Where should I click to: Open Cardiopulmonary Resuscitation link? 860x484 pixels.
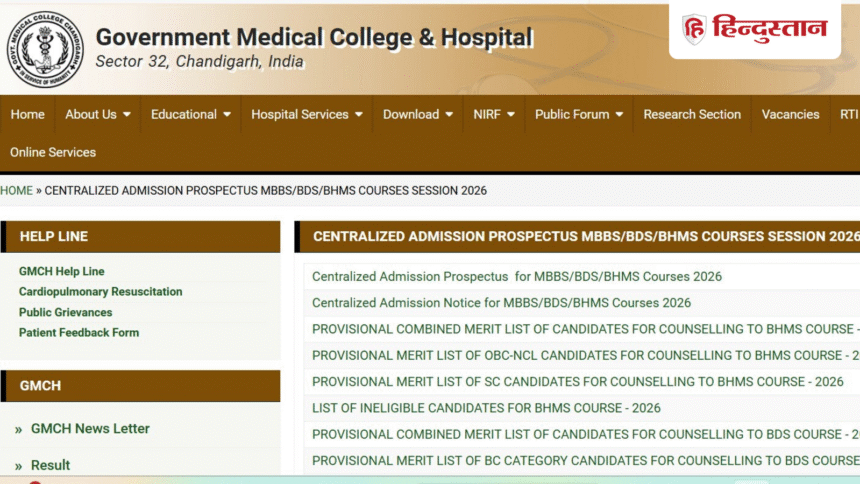pyautogui.click(x=100, y=291)
